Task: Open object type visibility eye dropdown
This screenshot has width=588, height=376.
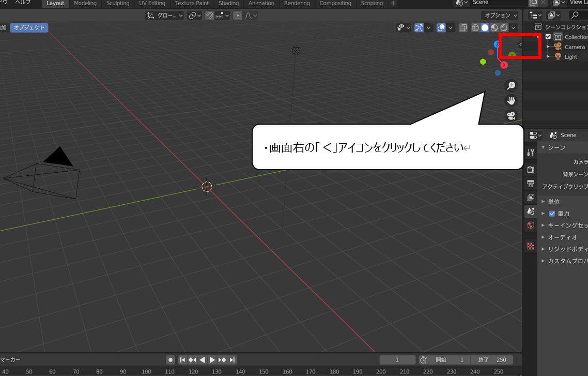Action: pyautogui.click(x=404, y=28)
